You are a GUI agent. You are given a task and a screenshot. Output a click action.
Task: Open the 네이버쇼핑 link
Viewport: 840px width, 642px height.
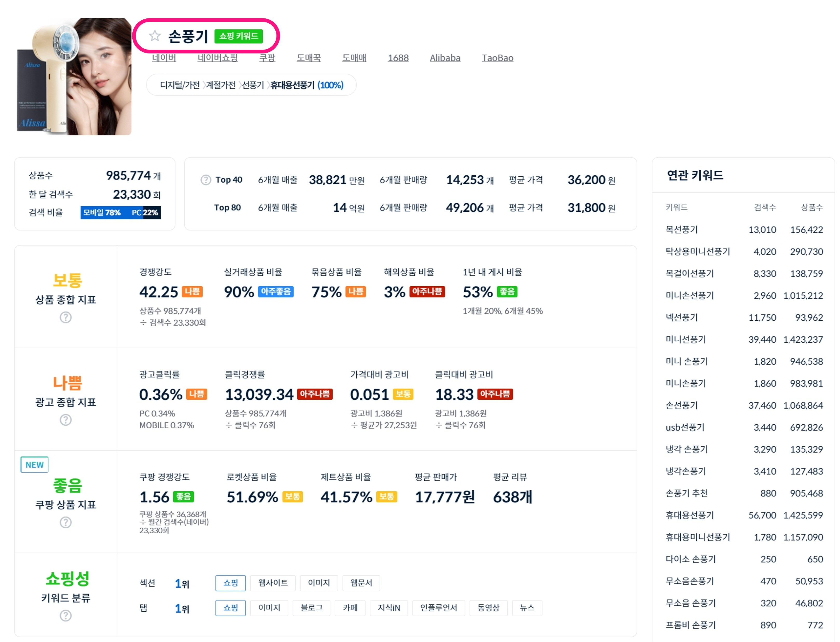coord(217,58)
